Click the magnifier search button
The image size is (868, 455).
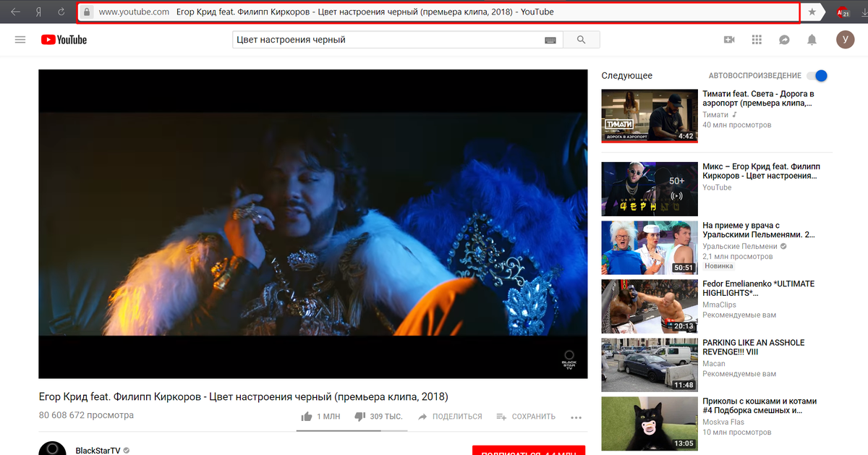[x=581, y=40]
